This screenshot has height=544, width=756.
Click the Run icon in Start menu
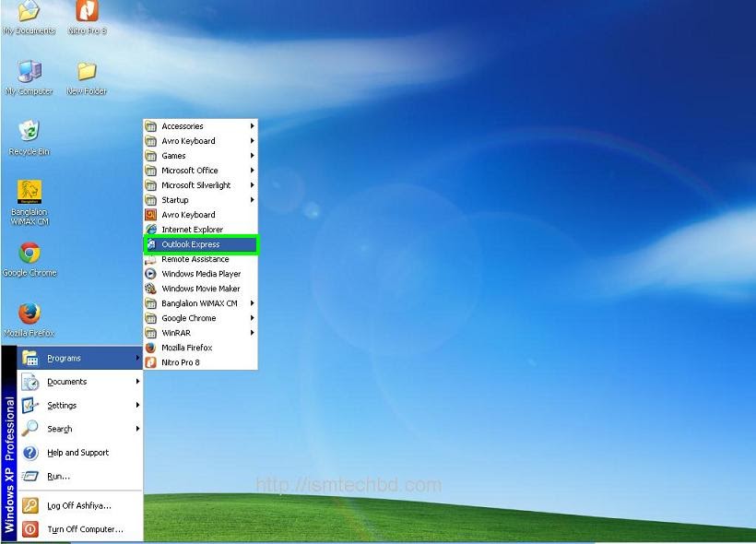click(30, 476)
